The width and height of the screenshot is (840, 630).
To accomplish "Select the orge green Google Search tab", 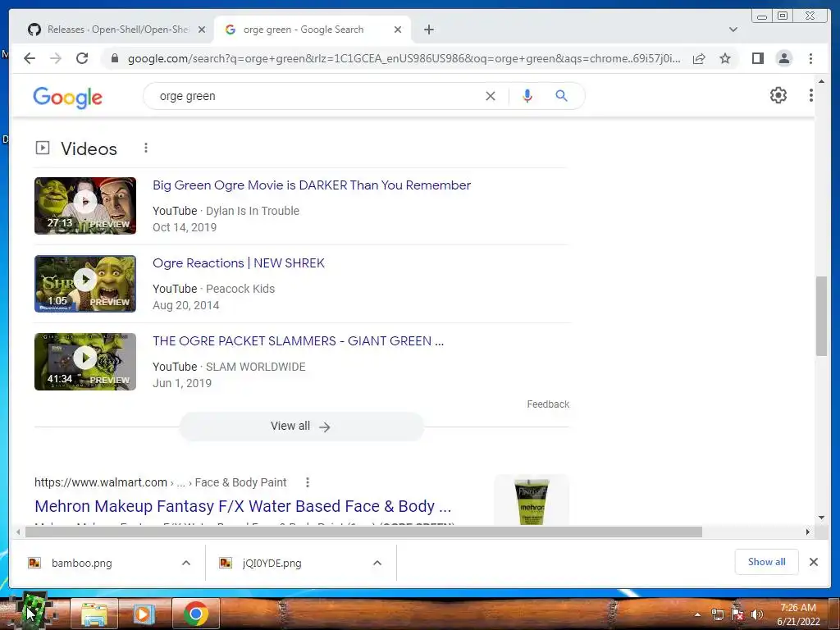I will [x=304, y=30].
